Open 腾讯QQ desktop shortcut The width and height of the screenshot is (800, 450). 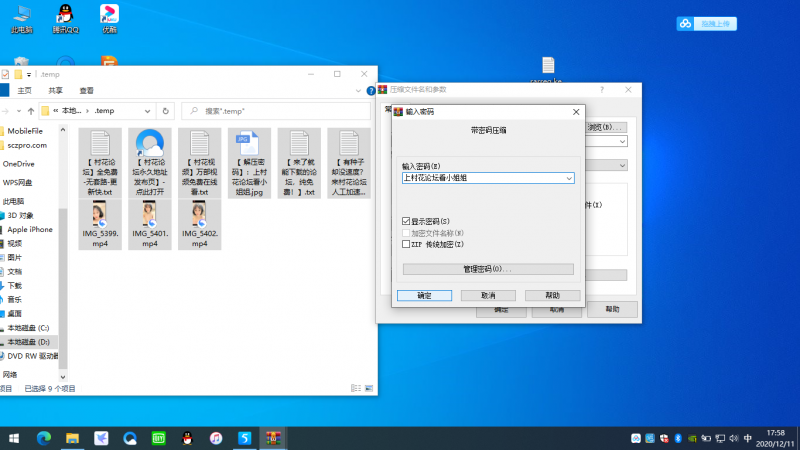coord(64,17)
